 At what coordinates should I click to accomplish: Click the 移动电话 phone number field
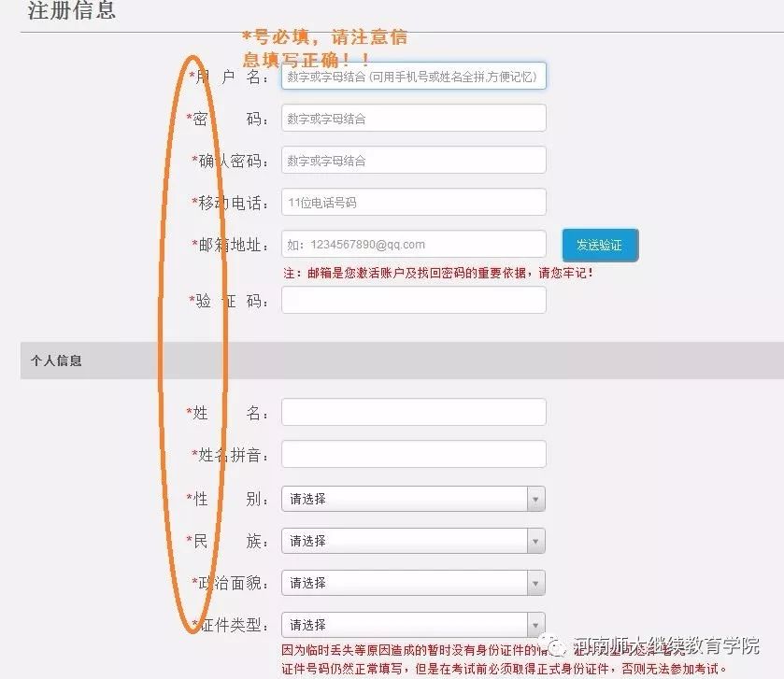pyautogui.click(x=413, y=203)
